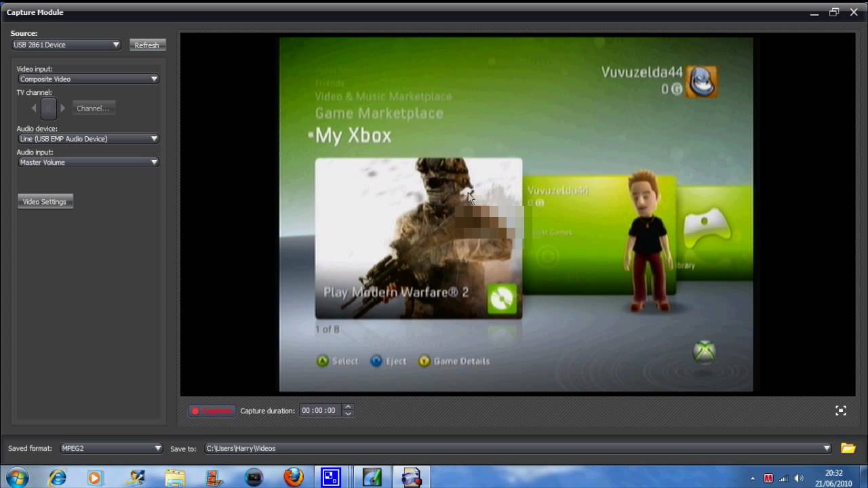Open the green pen taskbar app
868x488 pixels.
pyautogui.click(x=372, y=477)
